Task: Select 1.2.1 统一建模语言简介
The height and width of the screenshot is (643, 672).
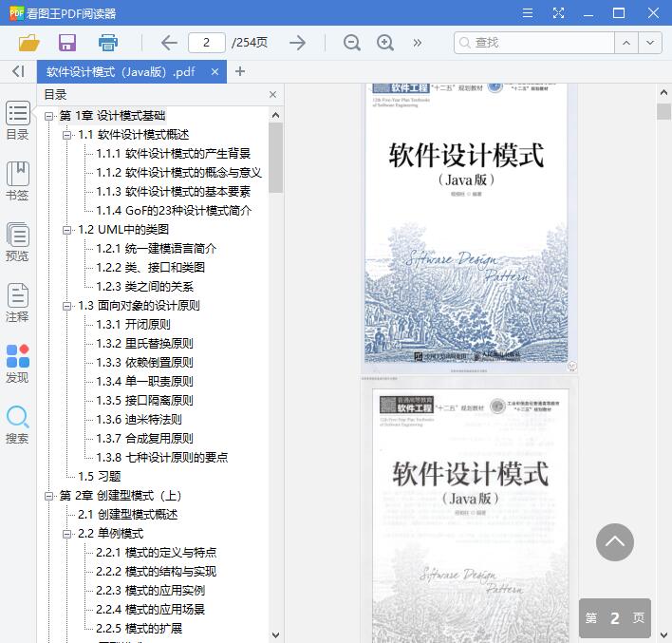Action: [156, 248]
